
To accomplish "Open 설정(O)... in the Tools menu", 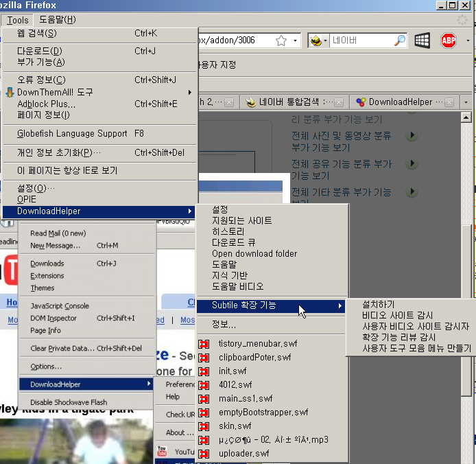I will pos(100,188).
